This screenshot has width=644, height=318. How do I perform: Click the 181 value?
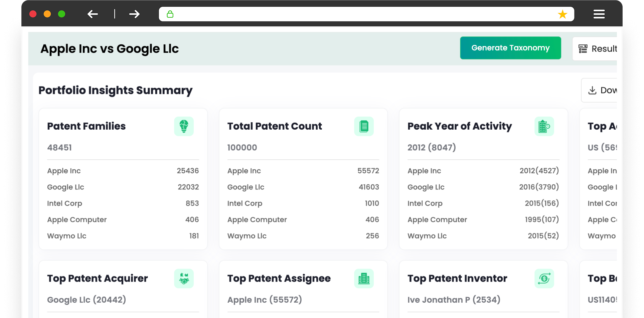[x=194, y=236]
